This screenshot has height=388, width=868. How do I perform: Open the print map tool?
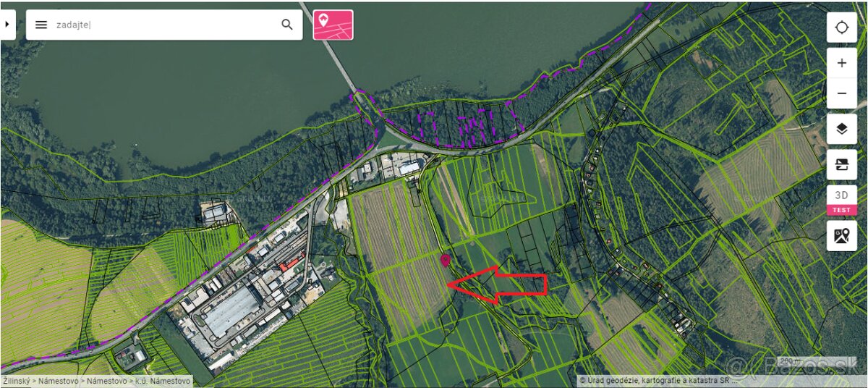(x=842, y=164)
